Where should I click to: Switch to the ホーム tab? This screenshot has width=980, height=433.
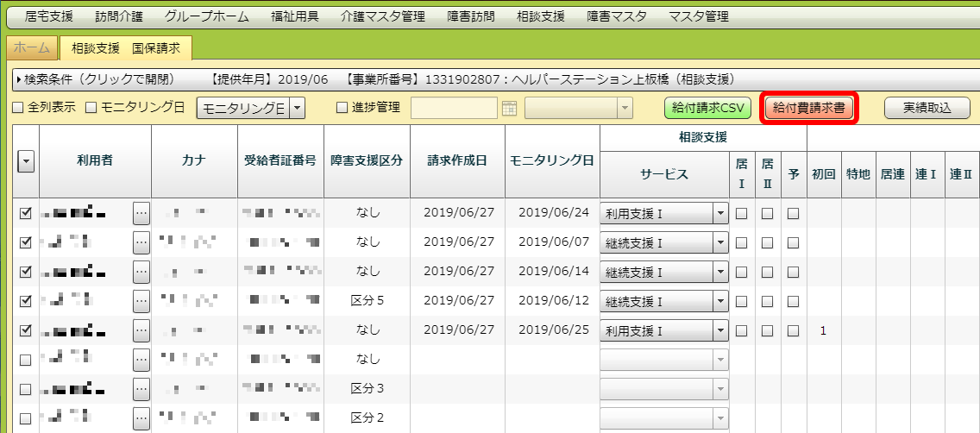(x=32, y=48)
